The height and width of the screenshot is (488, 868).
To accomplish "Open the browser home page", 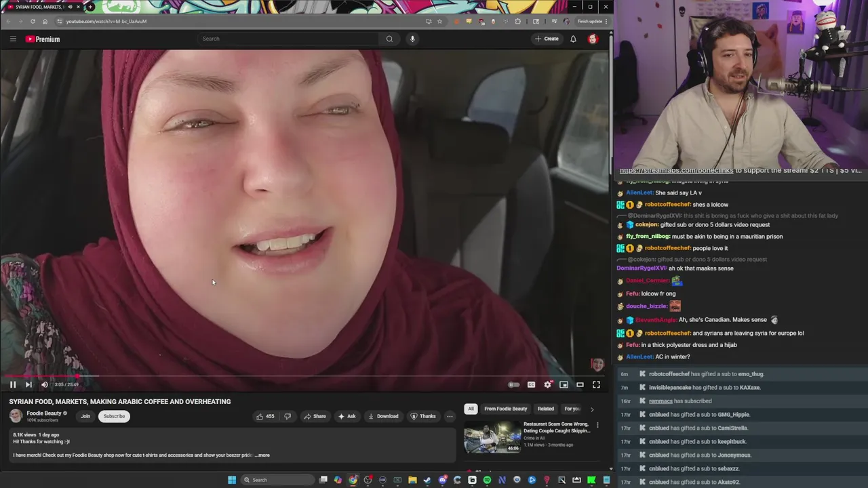I will click(x=45, y=21).
